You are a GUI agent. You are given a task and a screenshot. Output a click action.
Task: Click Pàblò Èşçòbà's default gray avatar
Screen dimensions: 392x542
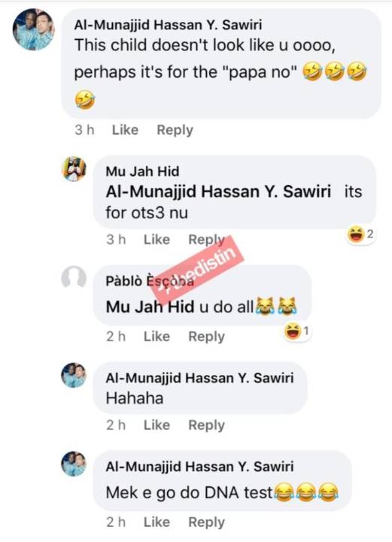74,277
